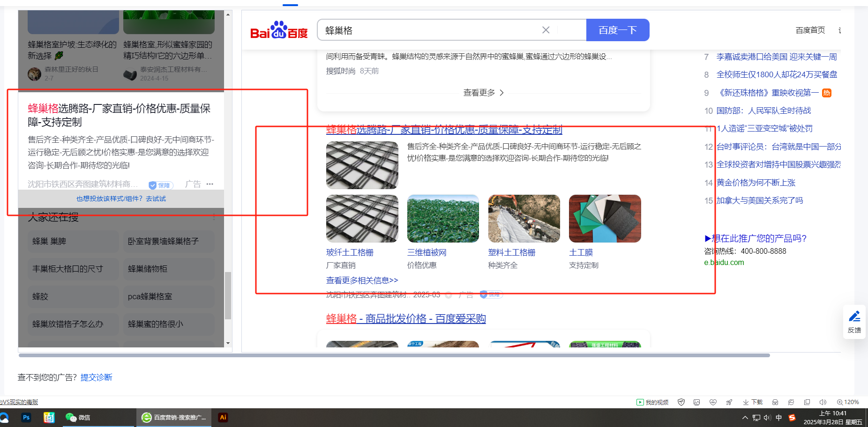
Task: Open hot search 国防部：人民军队全时待战
Action: coord(763,110)
